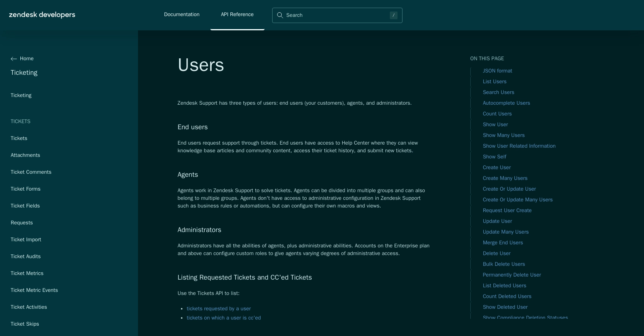Image resolution: width=644 pixels, height=336 pixels.
Task: Jump to Count Deleted Users section
Action: pyautogui.click(x=507, y=296)
